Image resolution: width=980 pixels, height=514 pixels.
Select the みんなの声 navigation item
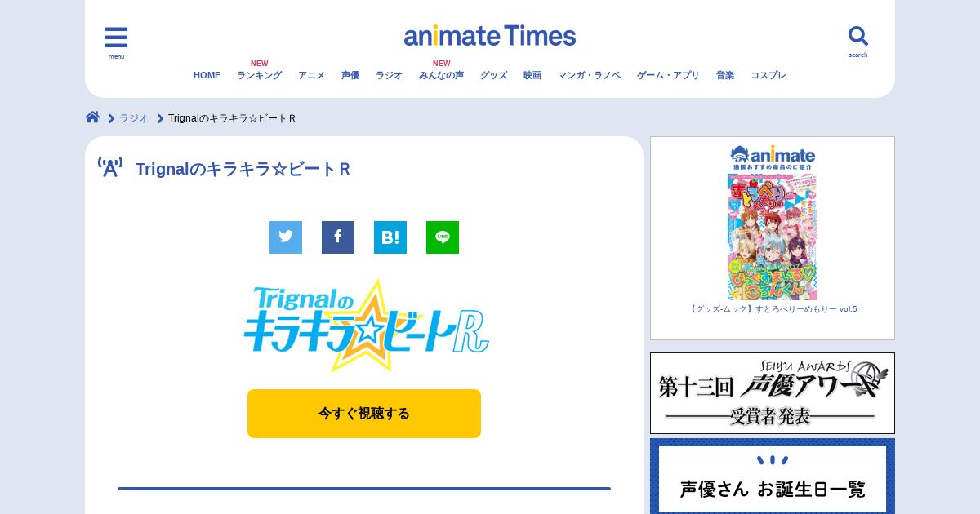[441, 75]
